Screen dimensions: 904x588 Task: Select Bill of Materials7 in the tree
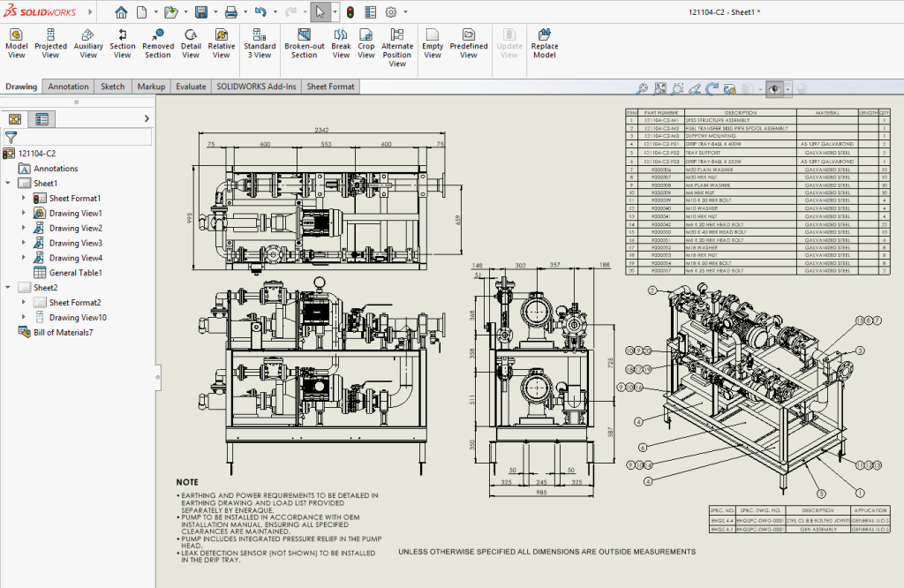click(62, 332)
